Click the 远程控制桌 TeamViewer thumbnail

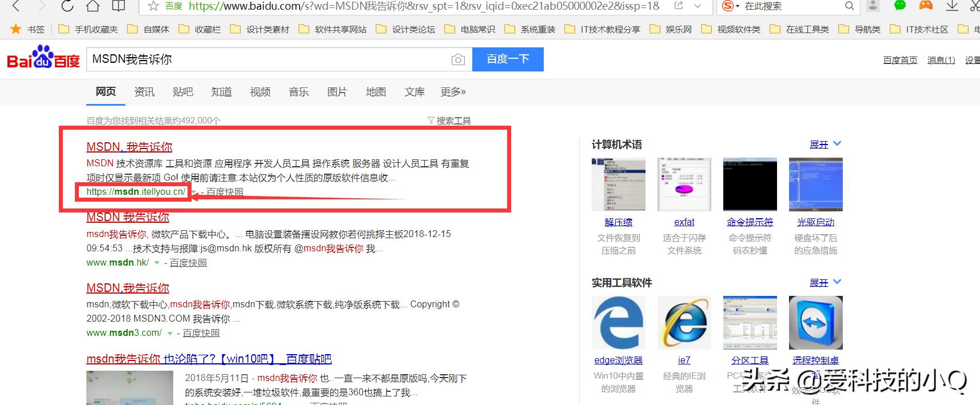pyautogui.click(x=816, y=323)
